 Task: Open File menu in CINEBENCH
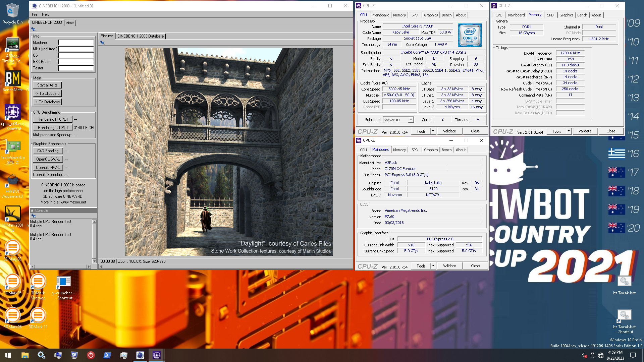(x=35, y=14)
